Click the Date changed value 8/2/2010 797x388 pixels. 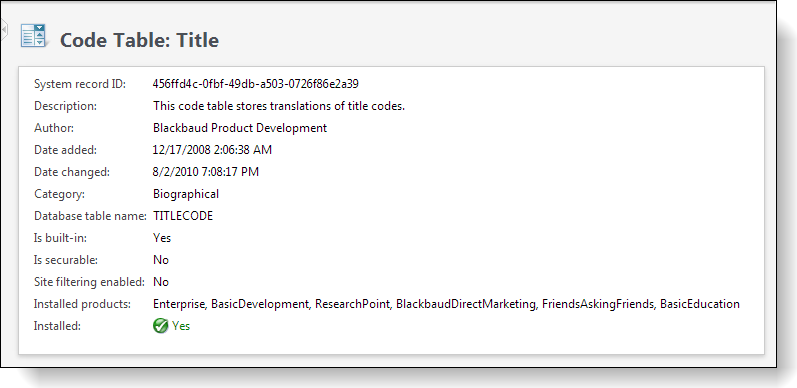205,172
